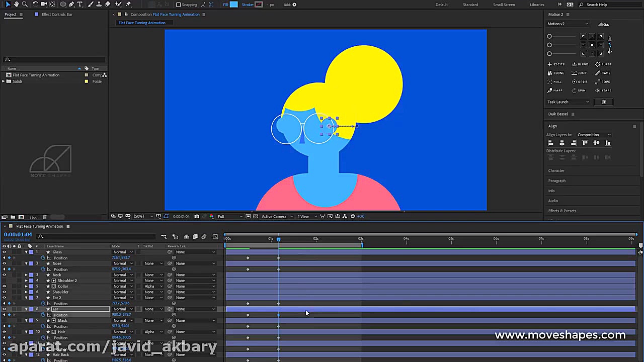The image size is (644, 362).
Task: Open the ORBIT tool in Motion v2
Action: (579, 81)
